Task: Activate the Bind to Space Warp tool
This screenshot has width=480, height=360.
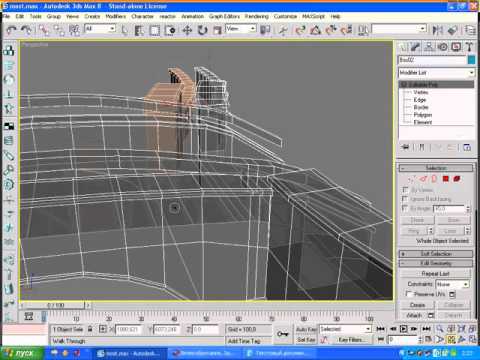Action: click(74, 30)
